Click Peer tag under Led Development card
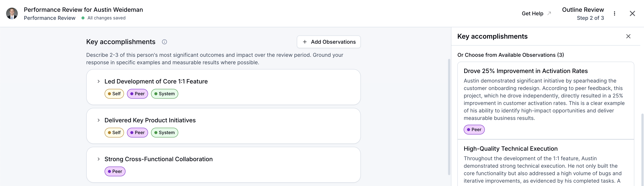Screen dimensions: 644x186 (x=137, y=94)
